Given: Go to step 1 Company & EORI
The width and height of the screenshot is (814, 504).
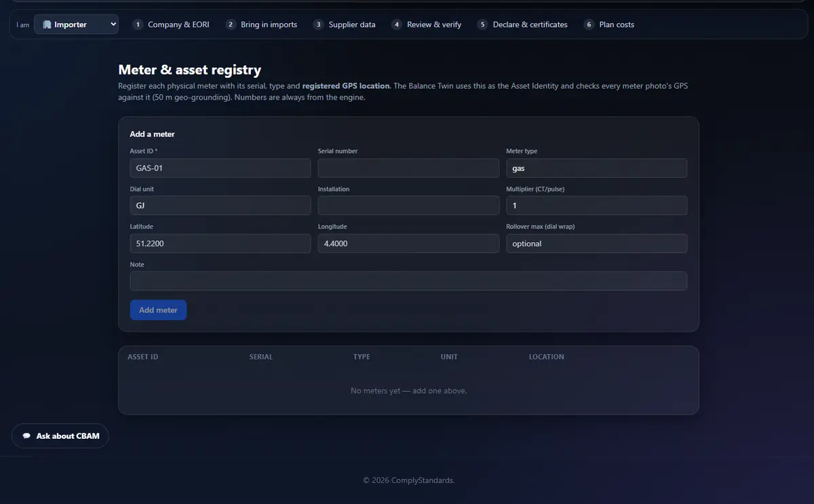Looking at the screenshot, I should coord(171,24).
